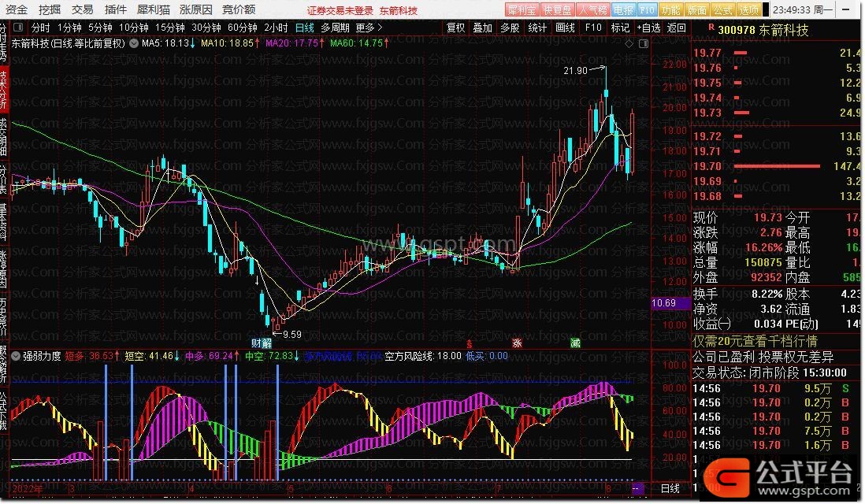Click the 日线 label at bottom right
Viewport: 865px width, 504px height.
click(670, 488)
